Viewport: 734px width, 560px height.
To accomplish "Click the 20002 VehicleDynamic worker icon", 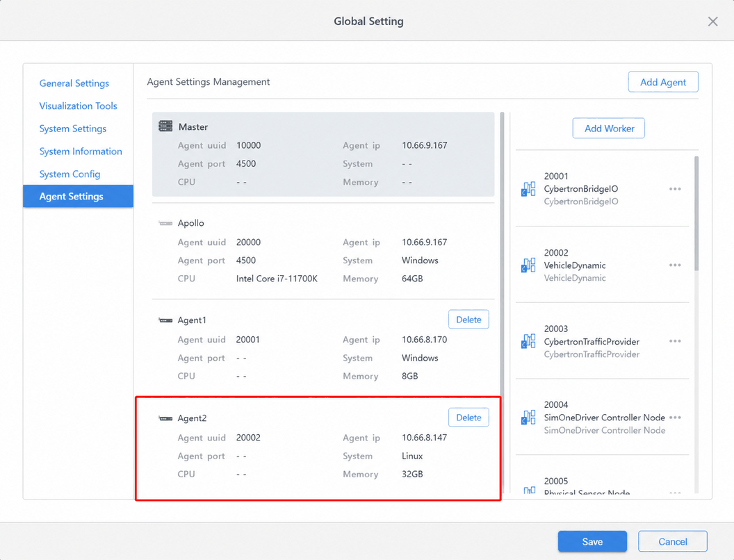I will click(x=528, y=265).
